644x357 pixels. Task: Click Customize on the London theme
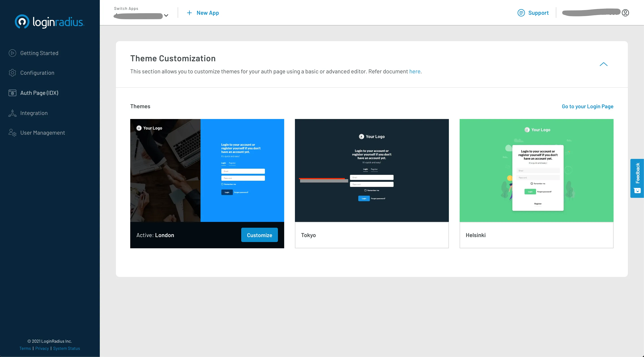coord(259,235)
